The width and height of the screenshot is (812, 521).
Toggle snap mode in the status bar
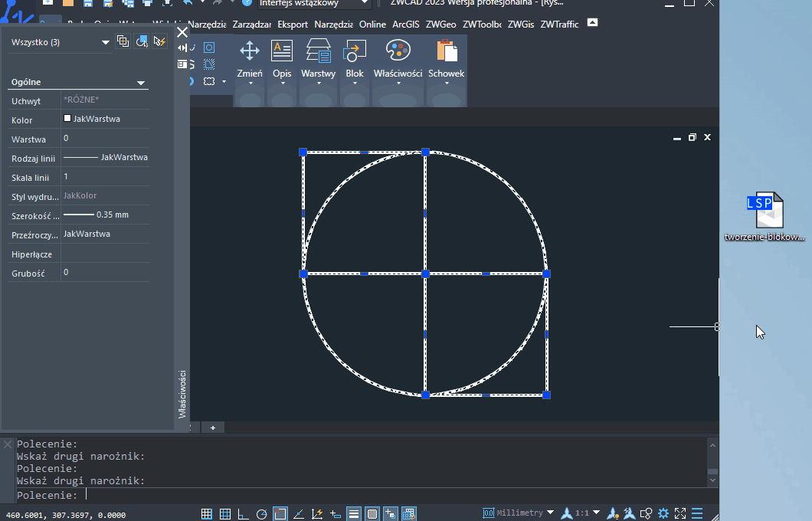click(x=206, y=514)
